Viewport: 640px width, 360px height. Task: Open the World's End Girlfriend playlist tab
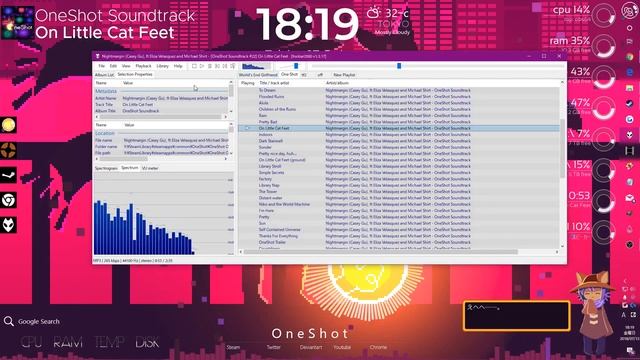point(258,75)
